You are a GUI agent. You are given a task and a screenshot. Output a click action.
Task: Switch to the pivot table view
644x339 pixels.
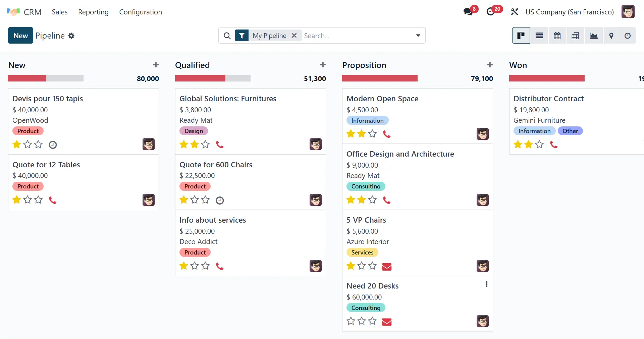(575, 36)
